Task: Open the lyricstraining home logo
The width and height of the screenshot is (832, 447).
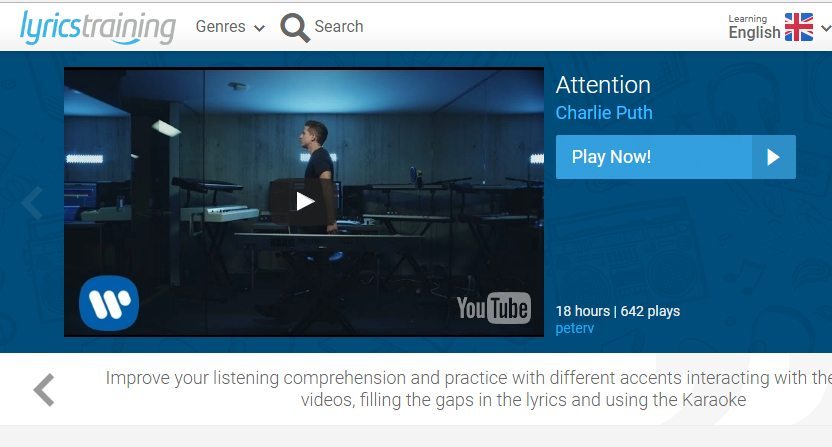Action: tap(98, 27)
